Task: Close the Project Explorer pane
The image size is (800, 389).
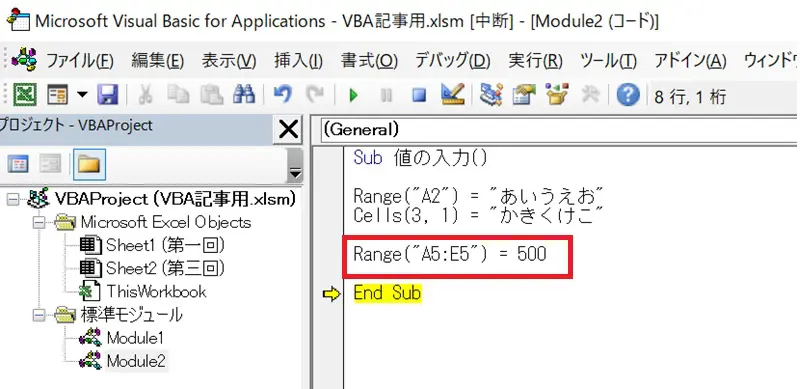Action: click(288, 130)
